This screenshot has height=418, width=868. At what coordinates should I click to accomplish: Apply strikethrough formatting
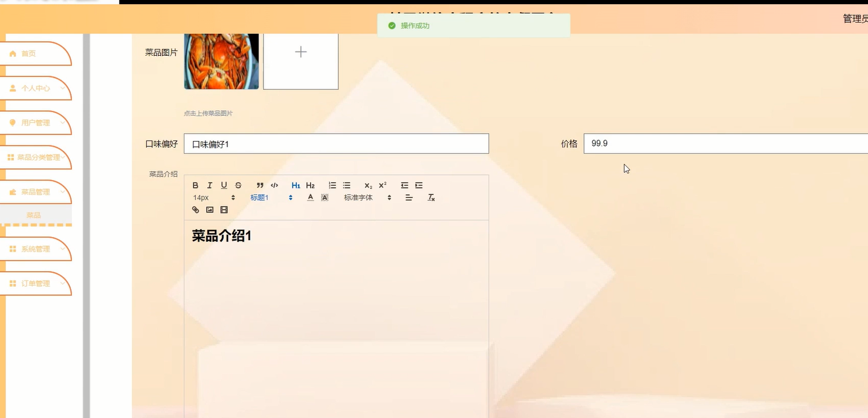(x=238, y=185)
